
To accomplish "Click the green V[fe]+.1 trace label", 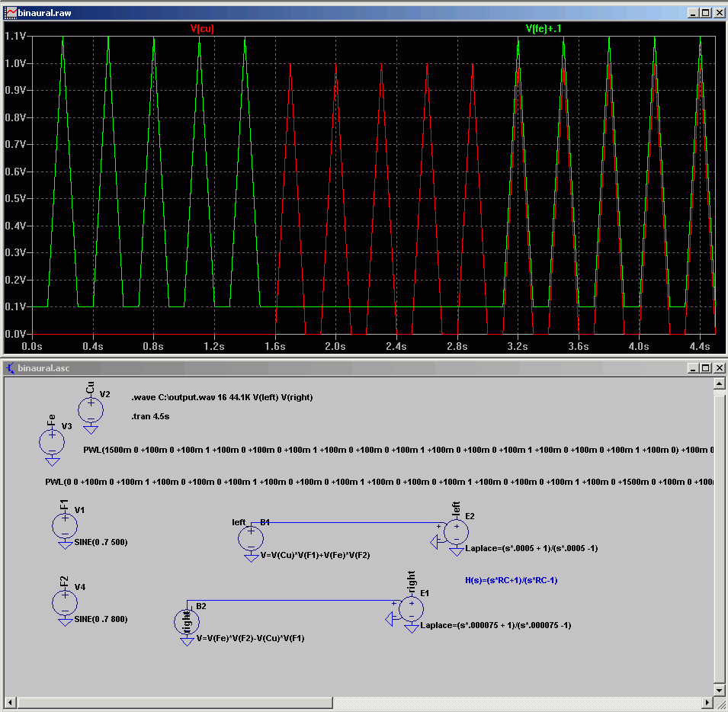I will pyautogui.click(x=544, y=28).
